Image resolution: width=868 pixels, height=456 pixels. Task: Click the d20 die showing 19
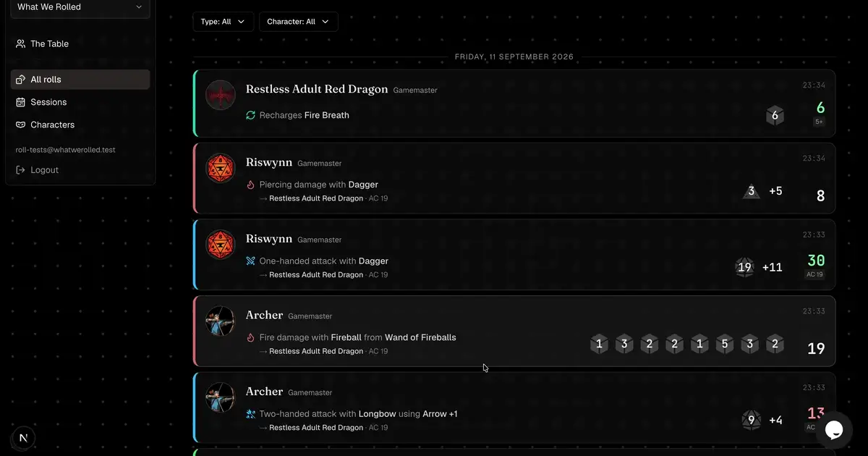[x=744, y=267]
